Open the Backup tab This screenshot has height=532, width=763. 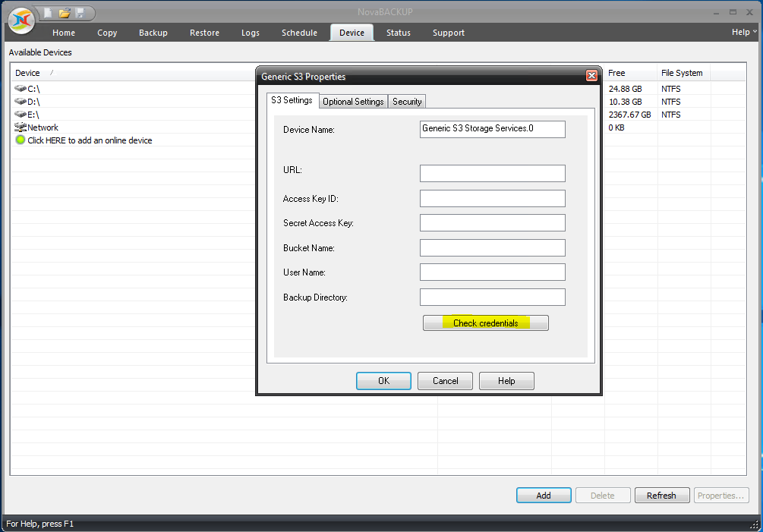153,33
